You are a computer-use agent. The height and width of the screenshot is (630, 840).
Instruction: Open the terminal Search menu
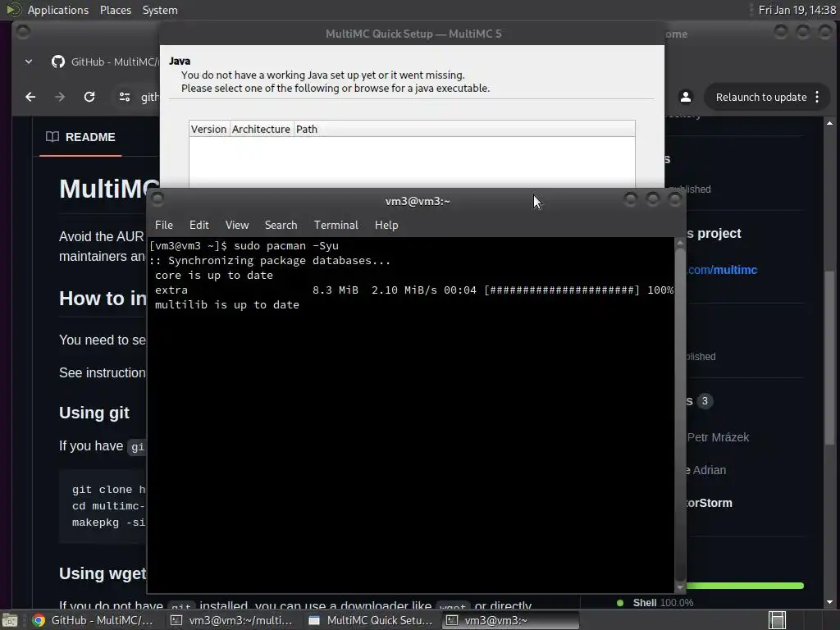point(281,225)
